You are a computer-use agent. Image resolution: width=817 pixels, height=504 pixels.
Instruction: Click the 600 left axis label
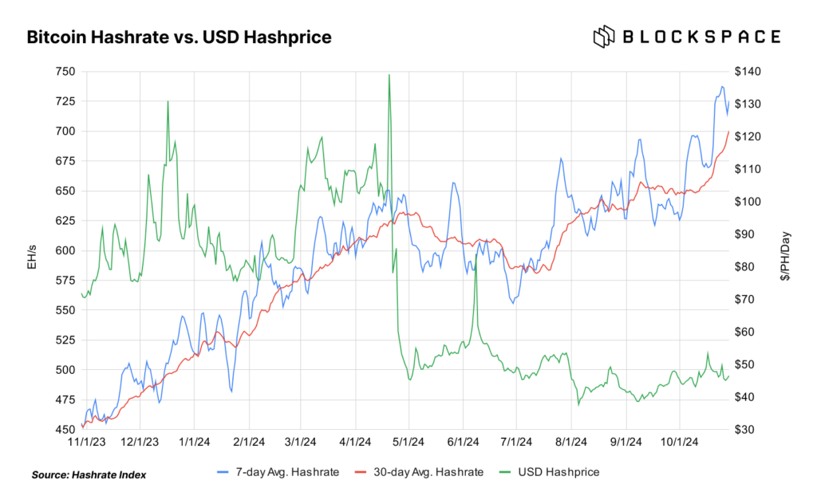[65, 250]
